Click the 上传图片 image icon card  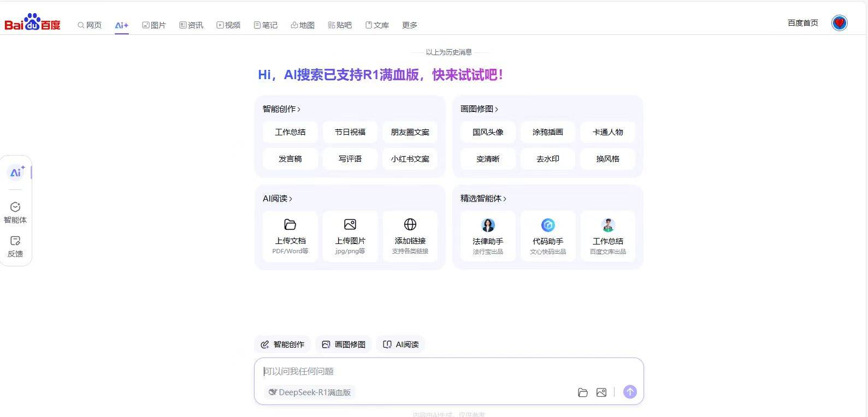click(350, 236)
